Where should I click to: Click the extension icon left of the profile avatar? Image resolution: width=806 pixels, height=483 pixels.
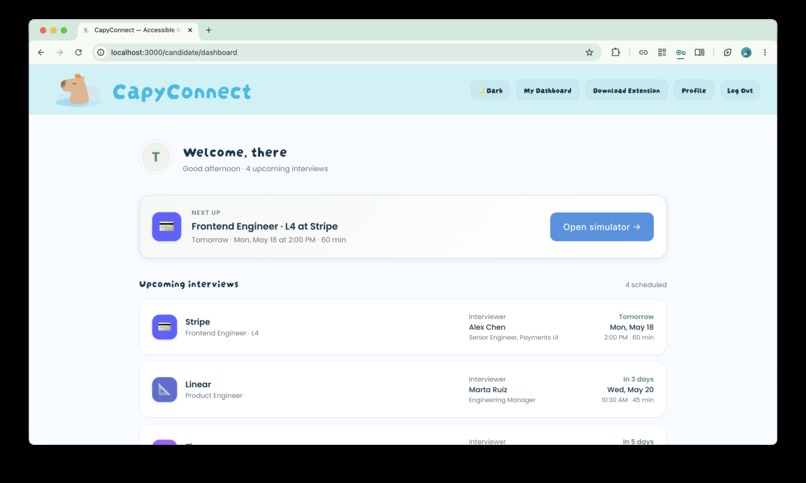click(x=727, y=52)
